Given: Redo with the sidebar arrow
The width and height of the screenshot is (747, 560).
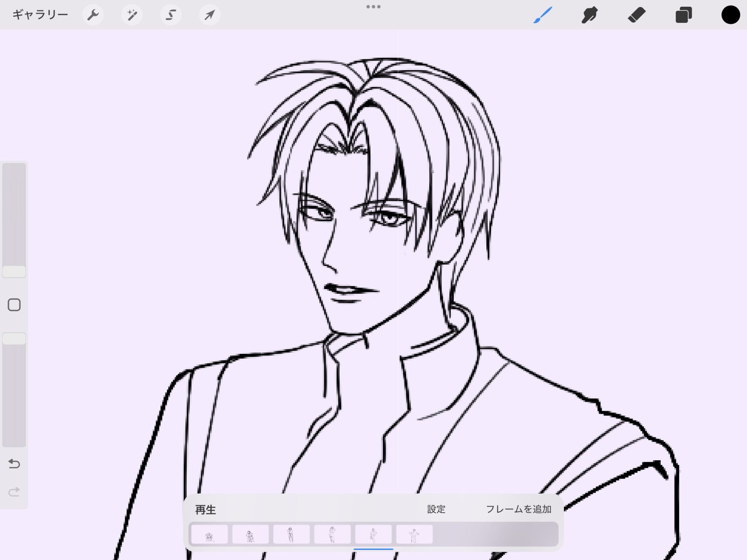Looking at the screenshot, I should click(14, 492).
